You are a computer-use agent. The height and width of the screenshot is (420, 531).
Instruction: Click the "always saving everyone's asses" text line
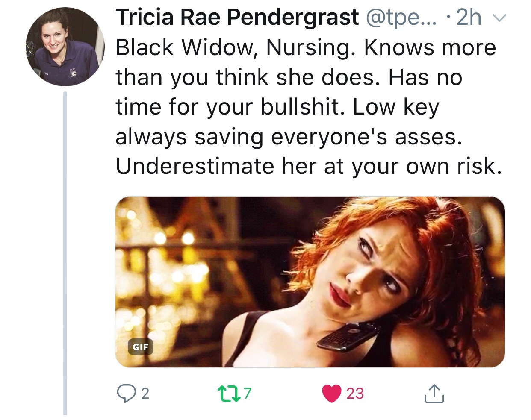coord(289,137)
